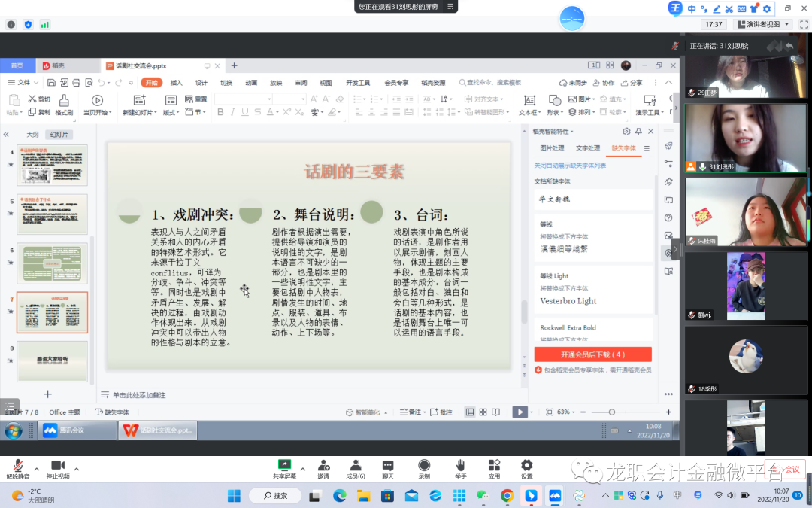The image size is (812, 508).
Task: Click the 关闭自动展示缺失字体列表 link
Action: pyautogui.click(x=570, y=165)
